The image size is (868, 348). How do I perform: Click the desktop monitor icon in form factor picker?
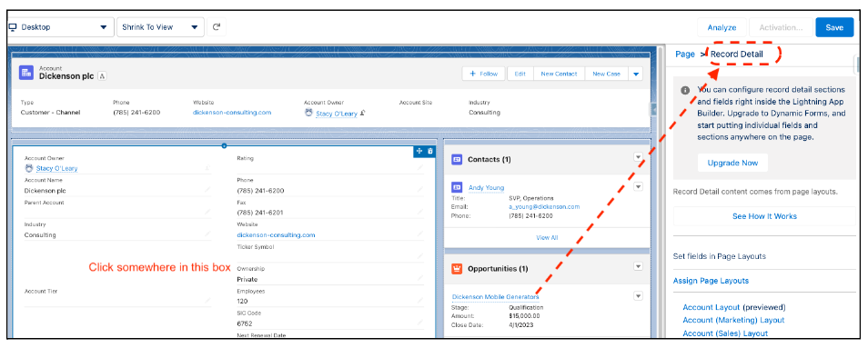[13, 27]
